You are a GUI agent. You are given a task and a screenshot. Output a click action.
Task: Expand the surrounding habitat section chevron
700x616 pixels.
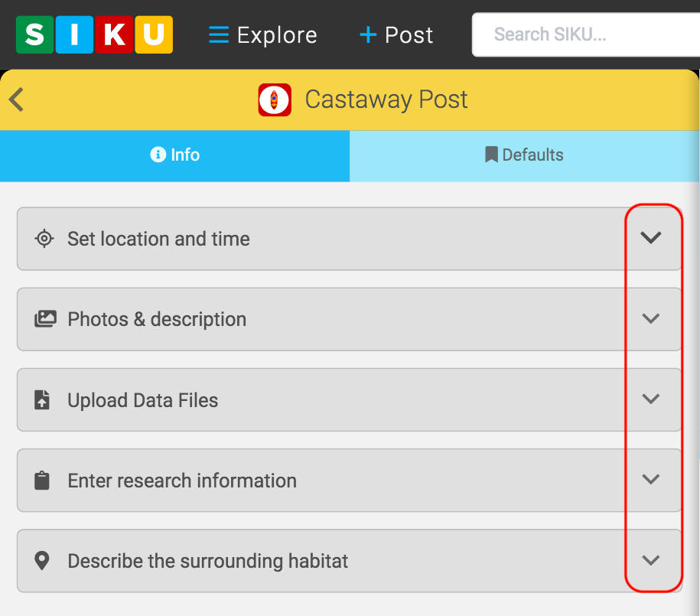pos(650,560)
